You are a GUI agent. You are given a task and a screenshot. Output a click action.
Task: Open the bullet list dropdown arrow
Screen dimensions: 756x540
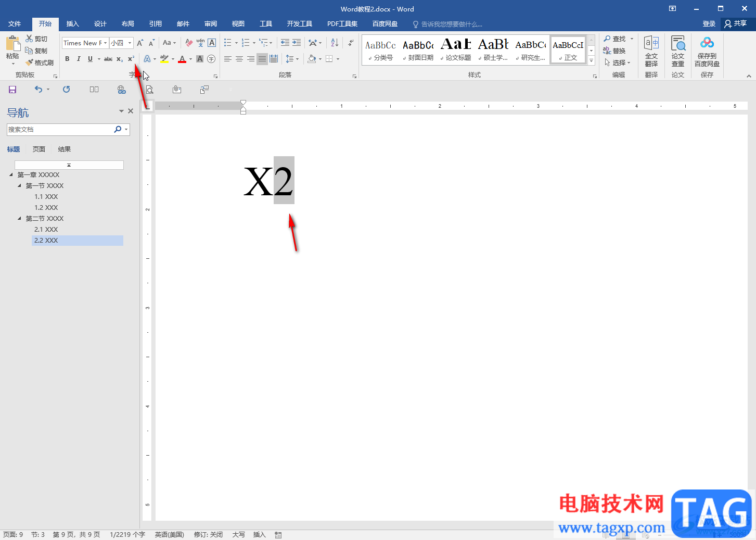point(236,43)
